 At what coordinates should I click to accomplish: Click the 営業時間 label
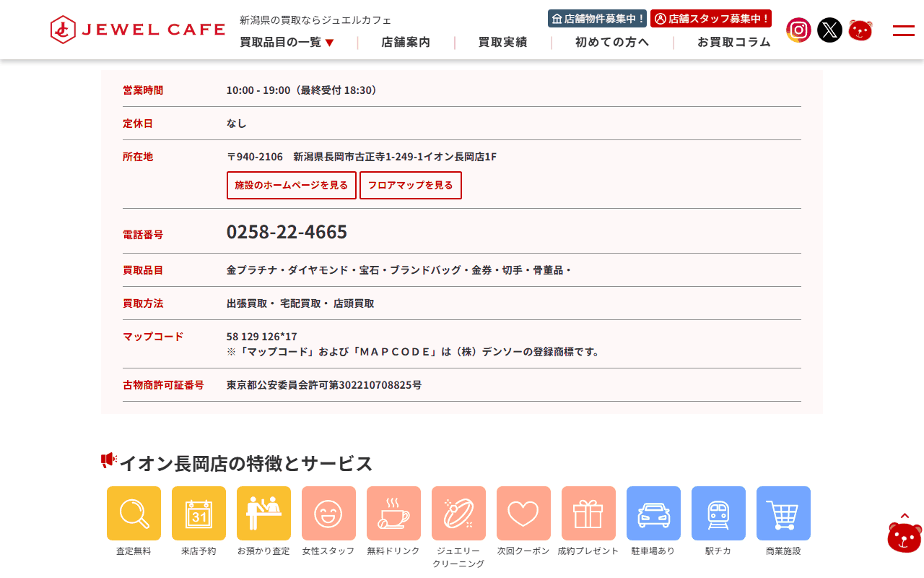coord(143,90)
